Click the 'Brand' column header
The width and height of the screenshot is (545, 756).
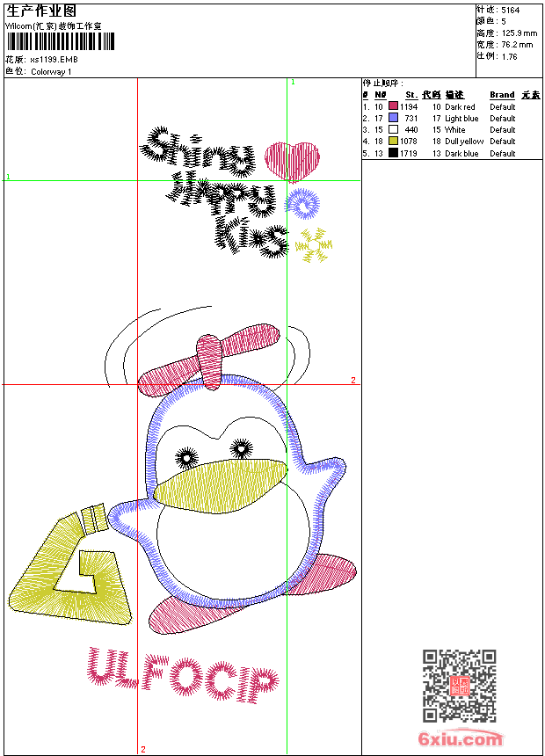point(502,95)
